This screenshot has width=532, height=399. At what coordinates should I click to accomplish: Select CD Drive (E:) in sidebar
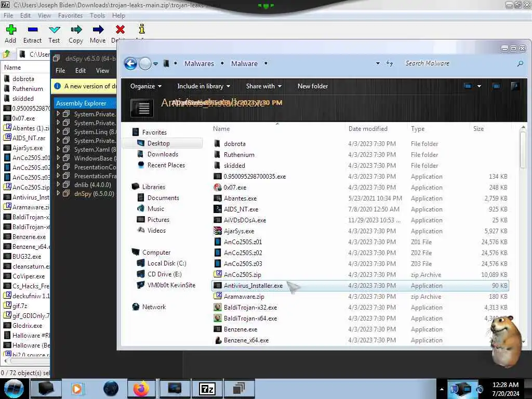pyautogui.click(x=164, y=274)
